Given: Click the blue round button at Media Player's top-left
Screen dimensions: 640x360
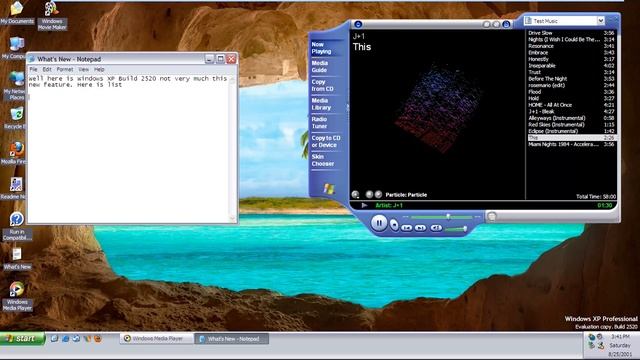Looking at the screenshot, I should click(358, 24).
